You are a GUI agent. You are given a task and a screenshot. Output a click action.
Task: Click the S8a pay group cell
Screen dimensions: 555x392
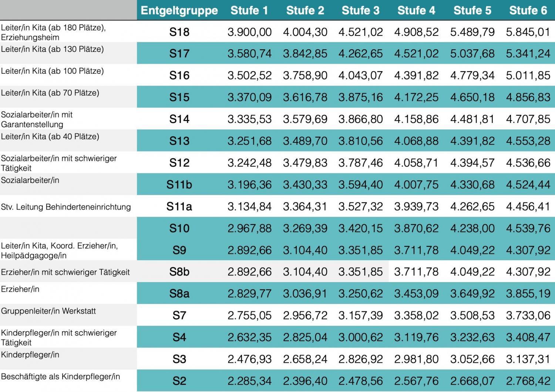tap(179, 294)
